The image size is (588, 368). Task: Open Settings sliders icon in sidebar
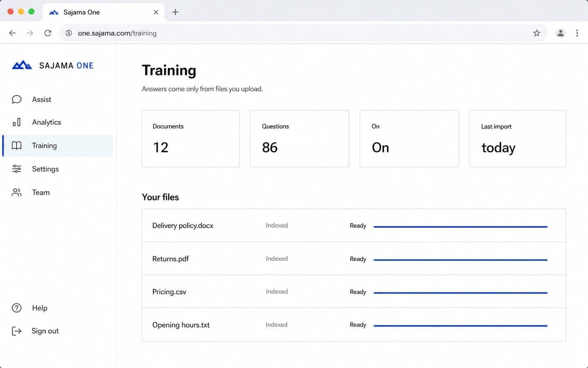[x=17, y=169]
